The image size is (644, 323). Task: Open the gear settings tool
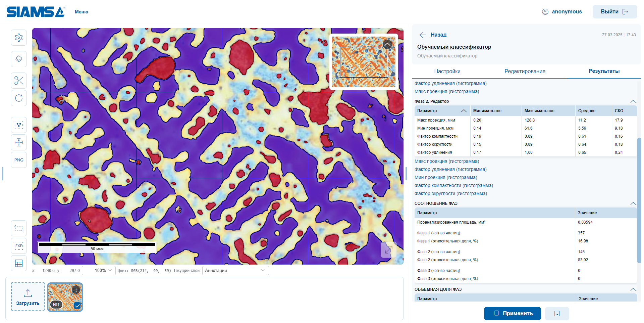click(19, 38)
